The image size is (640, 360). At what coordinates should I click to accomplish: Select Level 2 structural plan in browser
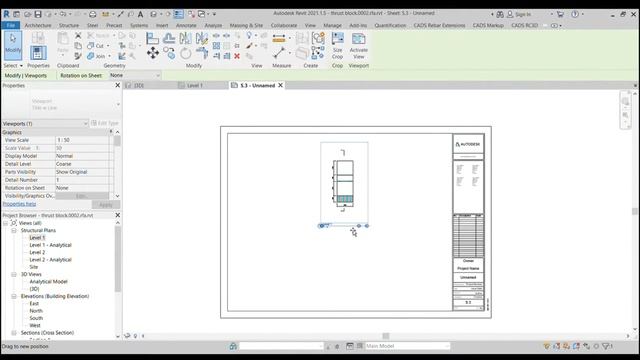pos(37,253)
